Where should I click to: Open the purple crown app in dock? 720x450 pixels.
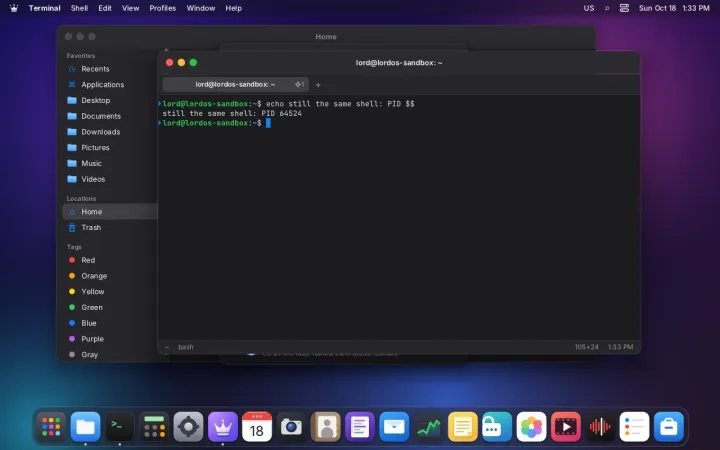coord(223,427)
